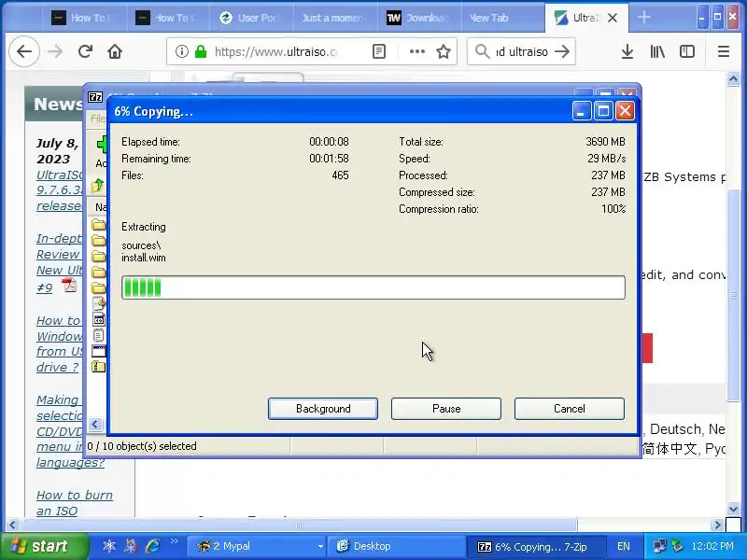The width and height of the screenshot is (747, 560).
Task: Open the downloads panel
Action: [627, 51]
